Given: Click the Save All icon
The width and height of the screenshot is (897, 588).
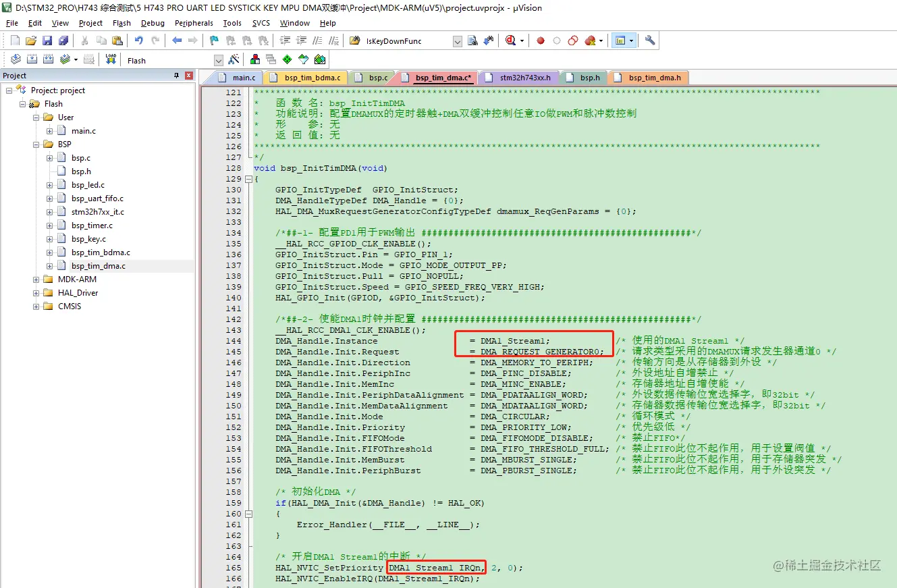Looking at the screenshot, I should [x=63, y=41].
